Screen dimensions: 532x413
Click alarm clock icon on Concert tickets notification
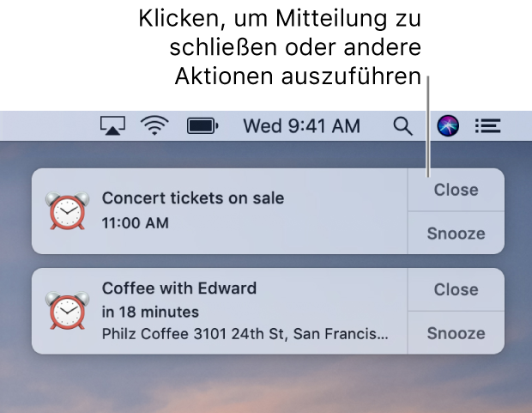pos(67,211)
